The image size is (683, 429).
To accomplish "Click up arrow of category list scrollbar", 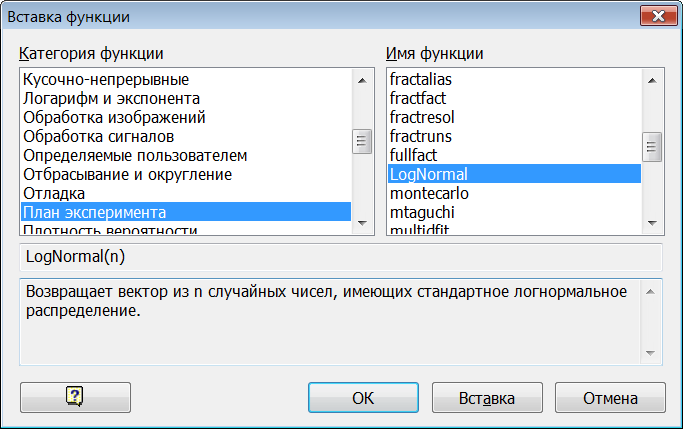I will 362,81.
